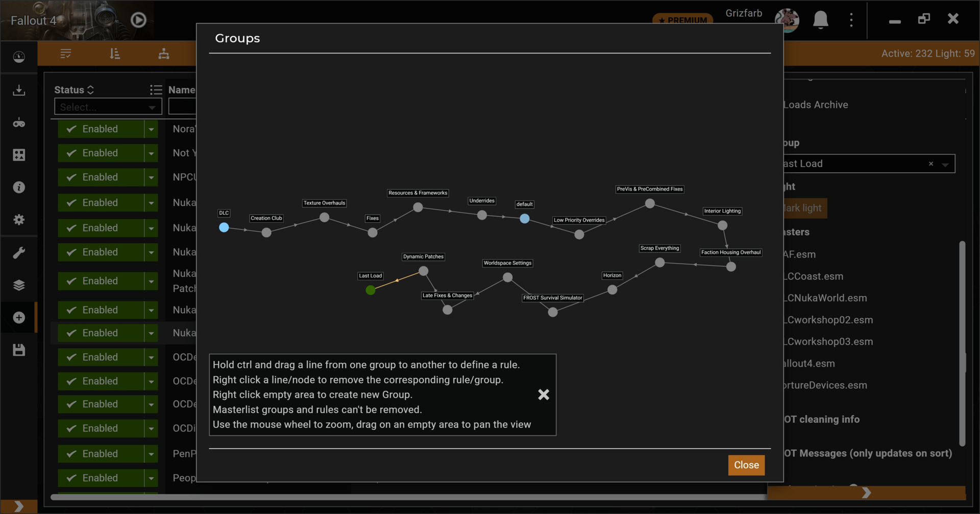The image size is (980, 514).
Task: Open the Settings gear sidebar icon
Action: pos(19,220)
